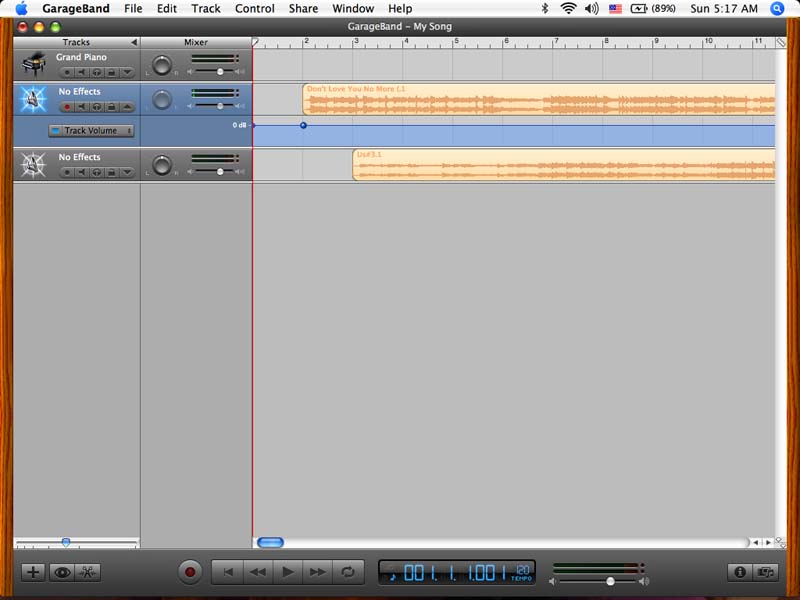800x600 pixels.
Task: Click the master volume high speaker icon
Action: click(x=644, y=581)
